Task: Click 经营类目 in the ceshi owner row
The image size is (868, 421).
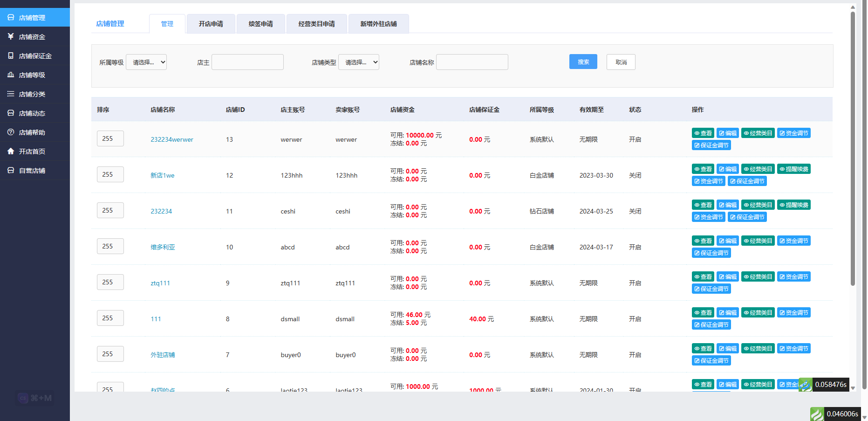Action: tap(758, 205)
